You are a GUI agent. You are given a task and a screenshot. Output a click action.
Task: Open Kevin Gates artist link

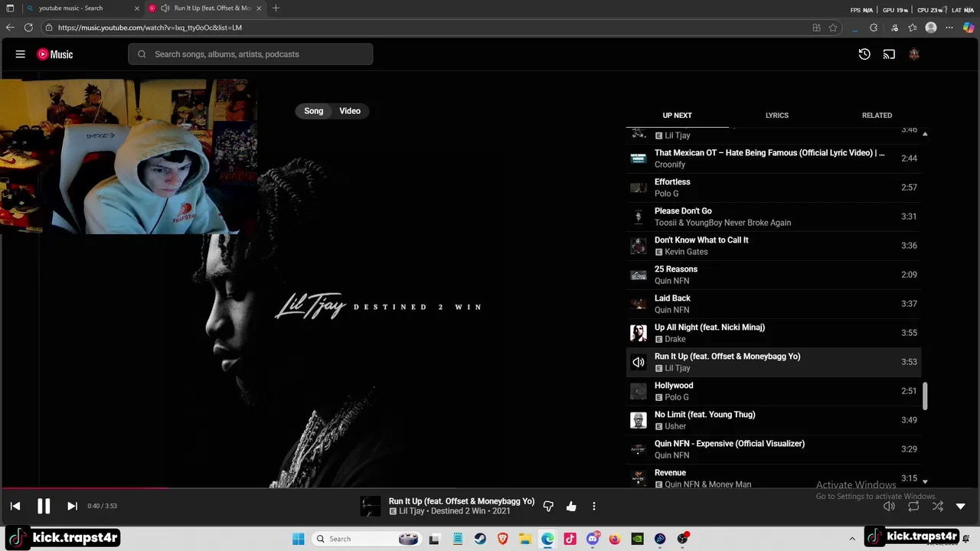click(x=686, y=252)
